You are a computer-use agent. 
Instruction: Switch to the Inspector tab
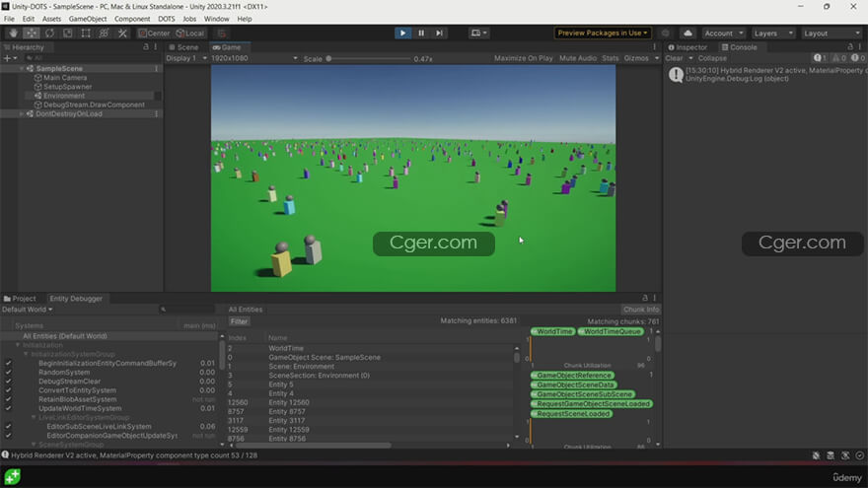click(688, 47)
